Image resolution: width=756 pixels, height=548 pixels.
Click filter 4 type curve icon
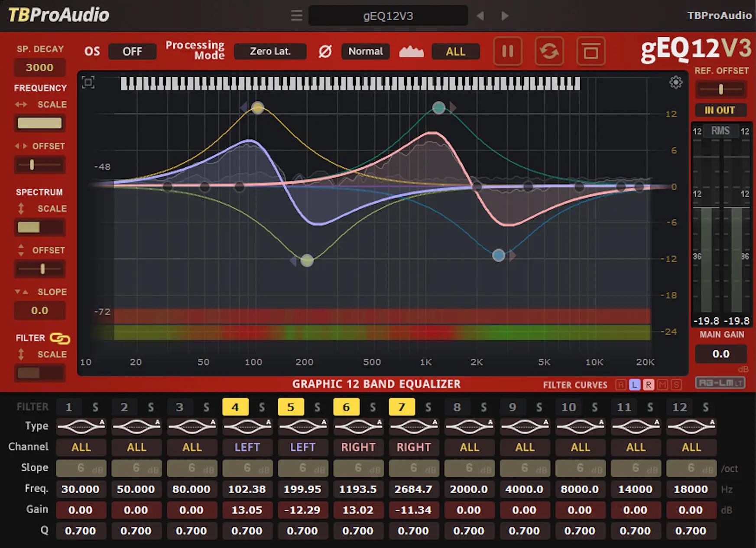[248, 427]
